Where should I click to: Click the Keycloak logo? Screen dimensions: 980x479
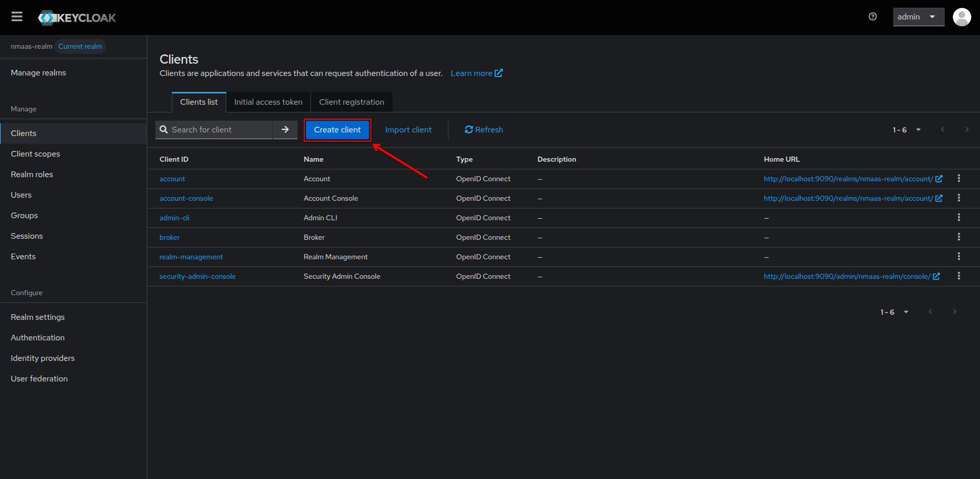click(77, 18)
